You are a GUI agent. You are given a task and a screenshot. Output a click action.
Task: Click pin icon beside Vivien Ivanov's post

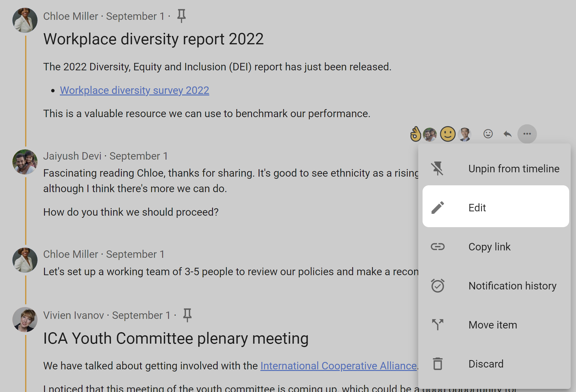point(187,315)
